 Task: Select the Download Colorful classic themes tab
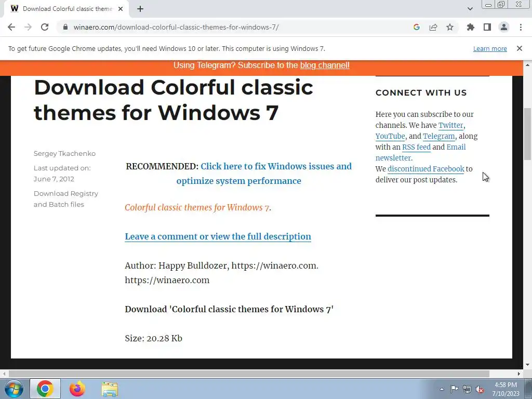(66, 9)
